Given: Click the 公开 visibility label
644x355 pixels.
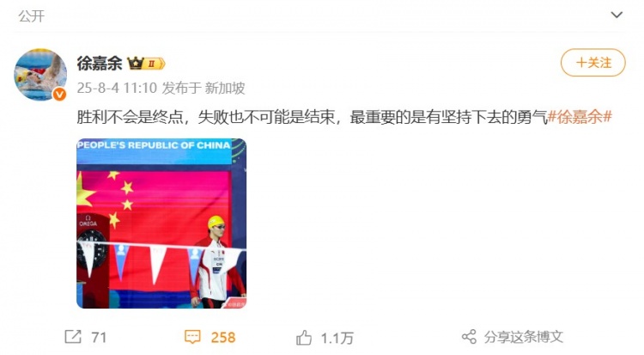Looking at the screenshot, I should [x=32, y=16].
